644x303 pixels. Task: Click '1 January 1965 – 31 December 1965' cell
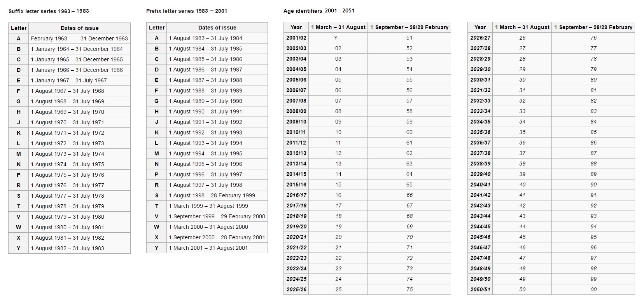[79, 59]
